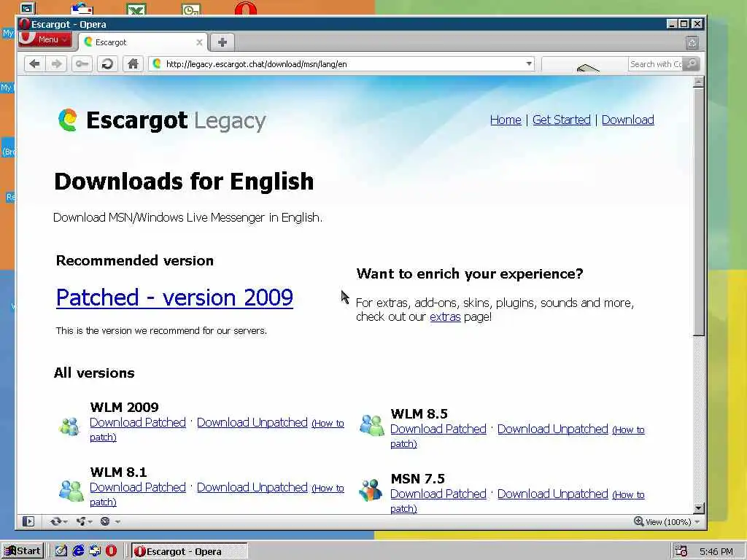Click the MSN 7.5 messenger icon
The width and height of the screenshot is (747, 560).
[x=371, y=490]
